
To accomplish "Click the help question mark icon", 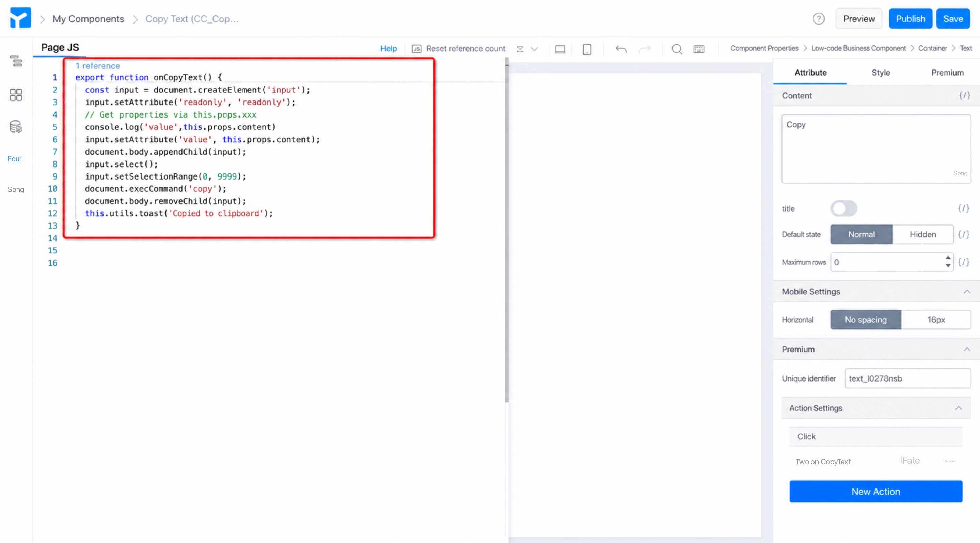I will pyautogui.click(x=819, y=19).
